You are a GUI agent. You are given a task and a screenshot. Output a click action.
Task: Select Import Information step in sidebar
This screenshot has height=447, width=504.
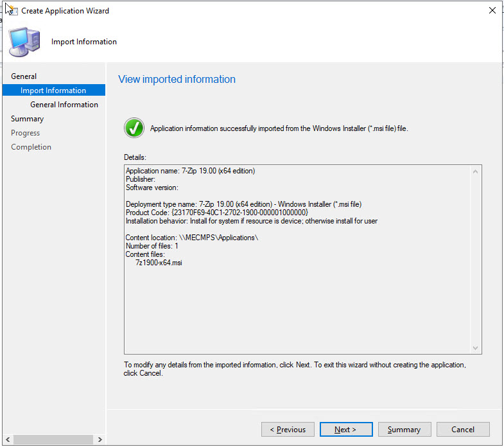[53, 91]
